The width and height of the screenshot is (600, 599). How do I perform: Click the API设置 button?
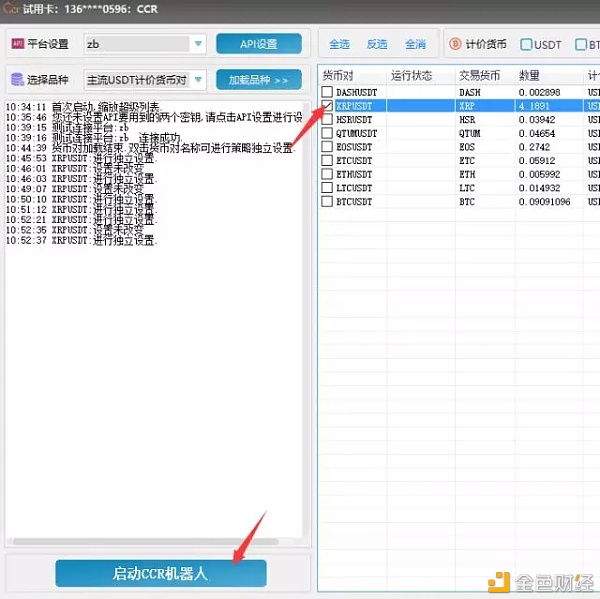[x=259, y=44]
